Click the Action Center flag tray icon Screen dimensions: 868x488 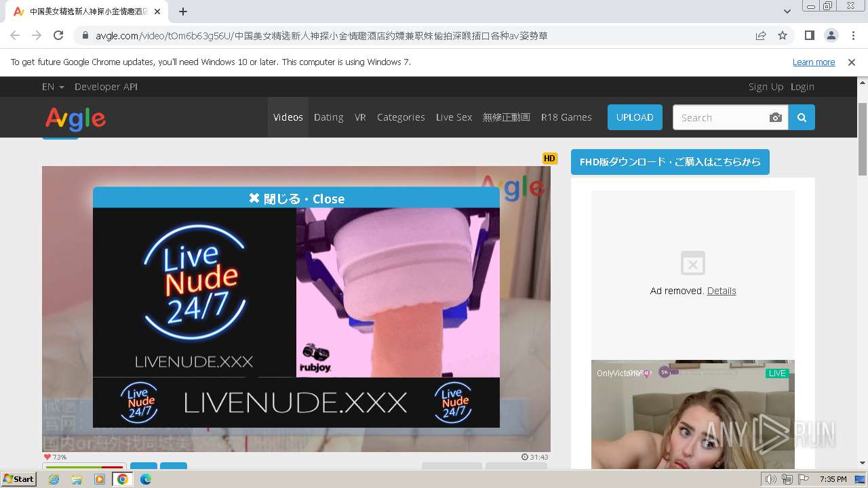click(804, 479)
